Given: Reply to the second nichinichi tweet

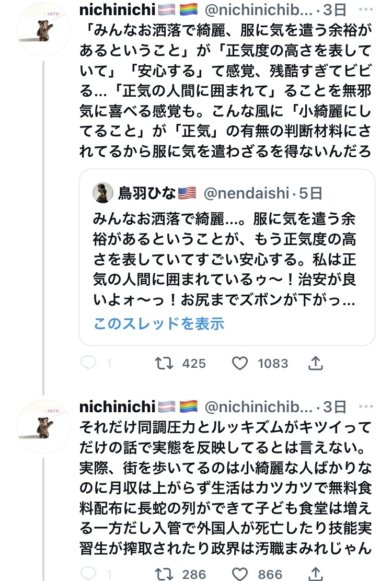Looking at the screenshot, I should coord(90,575).
